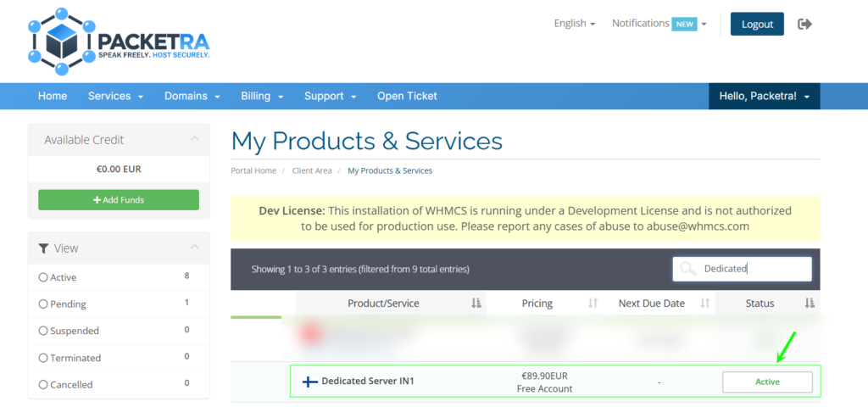Click the Active status button
The height and width of the screenshot is (407, 868).
tap(767, 382)
